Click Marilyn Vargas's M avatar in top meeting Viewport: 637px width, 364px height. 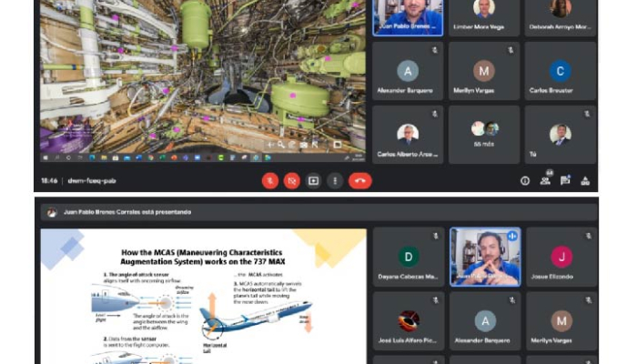484,71
